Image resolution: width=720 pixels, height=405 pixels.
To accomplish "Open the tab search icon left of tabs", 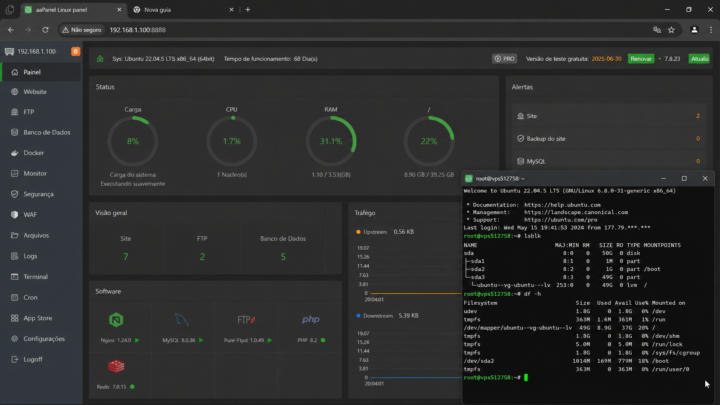I will (x=10, y=10).
